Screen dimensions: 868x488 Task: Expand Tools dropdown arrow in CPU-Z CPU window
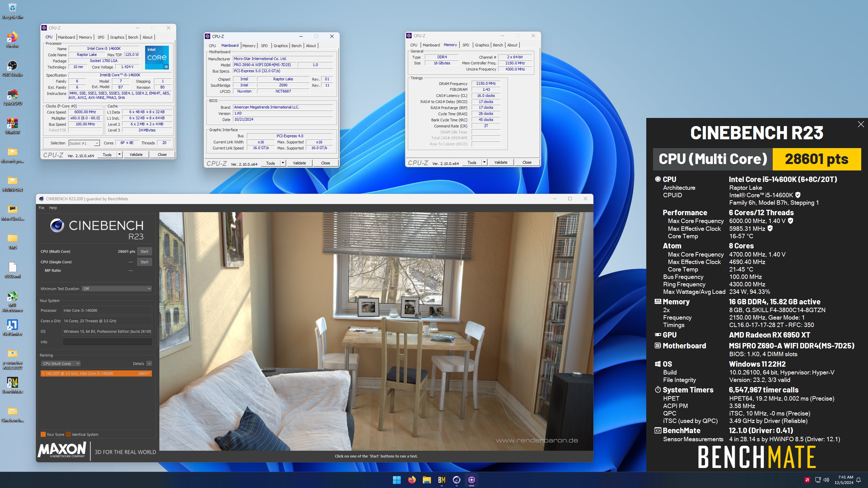pyautogui.click(x=119, y=155)
